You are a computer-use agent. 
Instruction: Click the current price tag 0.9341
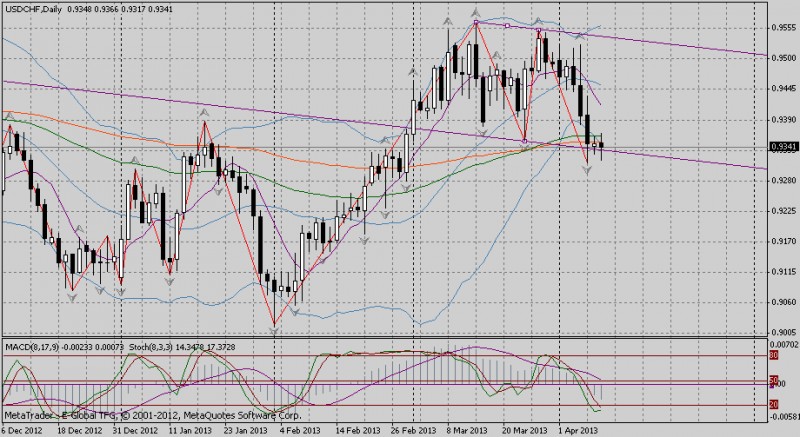pos(783,147)
